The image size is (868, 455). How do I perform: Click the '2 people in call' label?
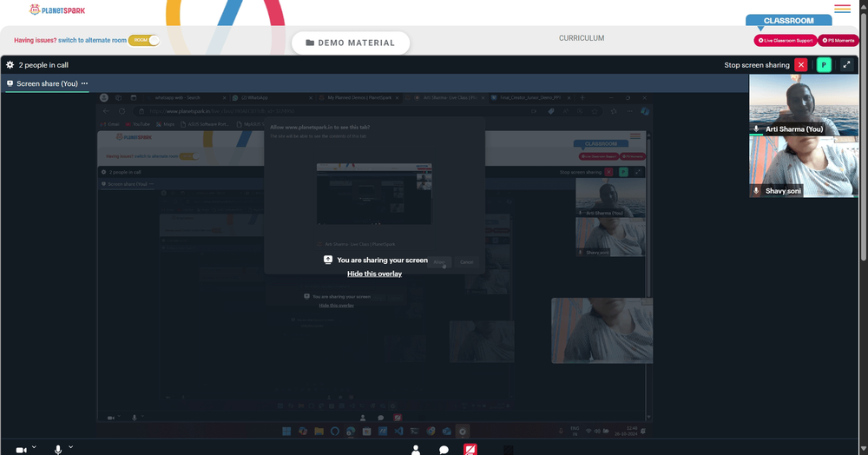[43, 65]
